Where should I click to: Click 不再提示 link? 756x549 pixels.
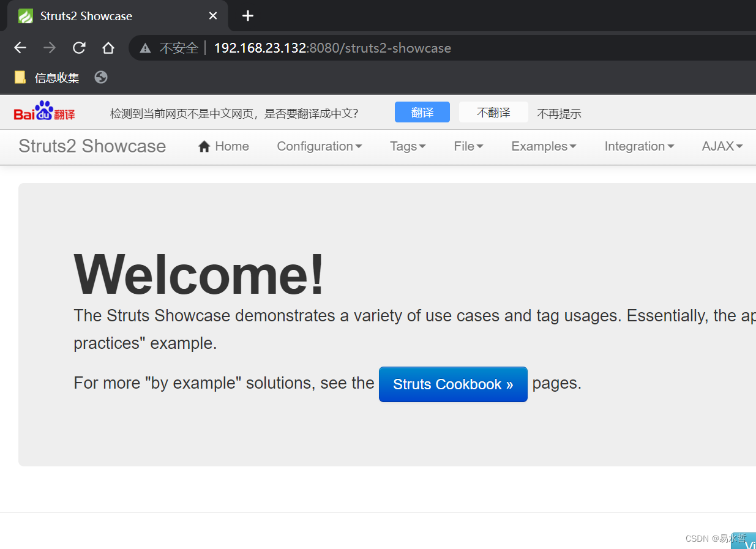coord(559,113)
